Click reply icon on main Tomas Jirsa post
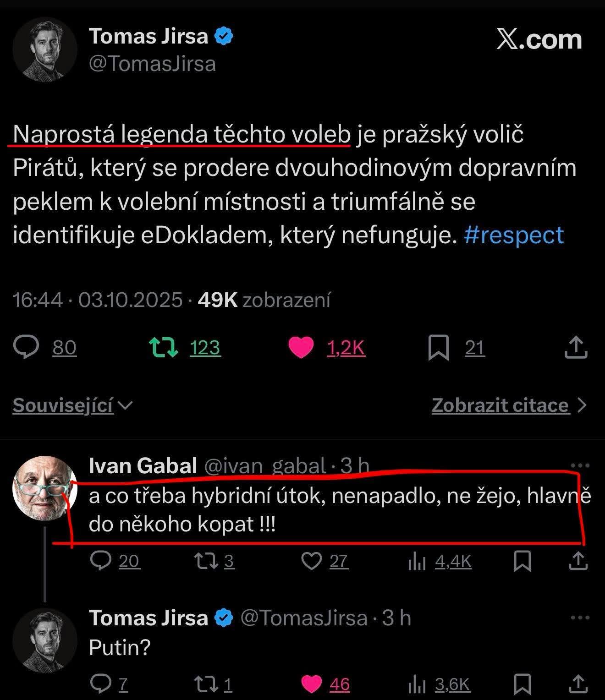The height and width of the screenshot is (700, 605). point(26,347)
